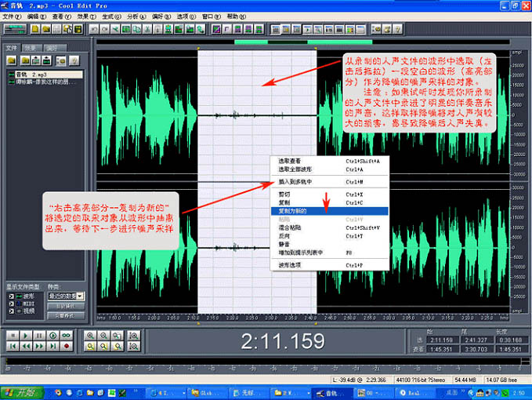Switch to the 效果 panel tab
The height and width of the screenshot is (400, 532).
[32, 48]
